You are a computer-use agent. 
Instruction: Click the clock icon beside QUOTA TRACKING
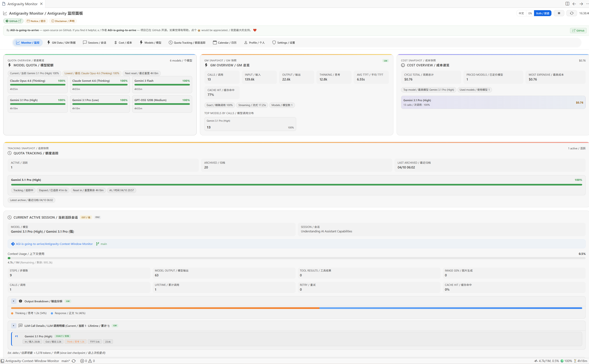(x=10, y=153)
